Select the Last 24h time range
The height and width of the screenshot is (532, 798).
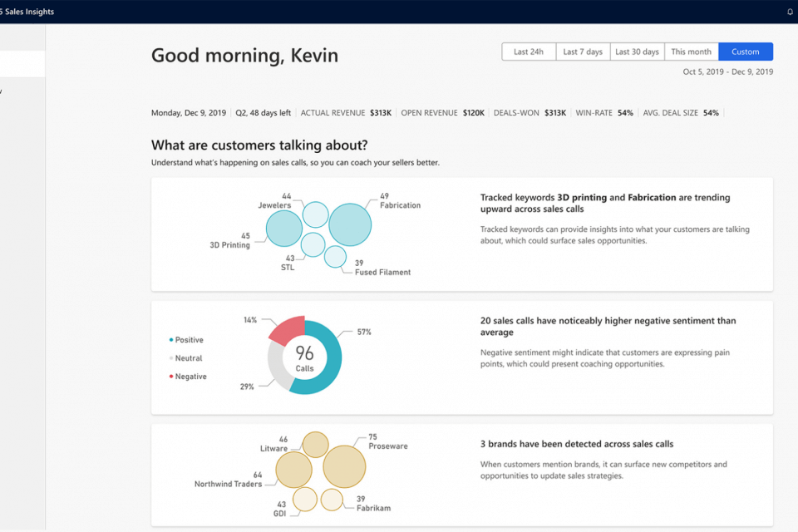[529, 52]
